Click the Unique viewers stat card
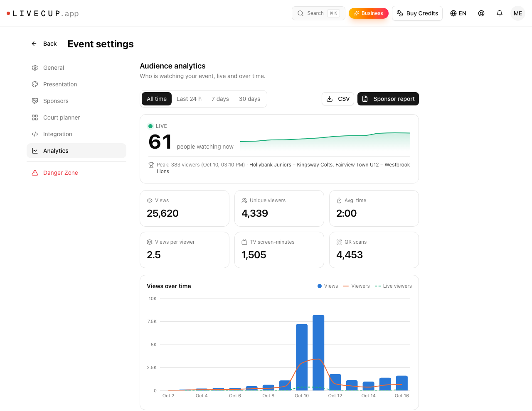The width and height of the screenshot is (532, 411). pyautogui.click(x=279, y=208)
